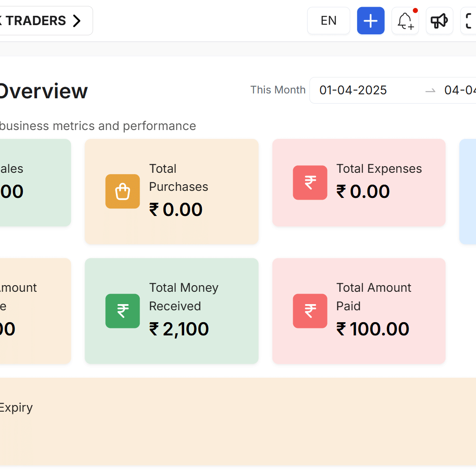Switch language with the EN button
Screen dimensions: 476x476
click(x=328, y=21)
